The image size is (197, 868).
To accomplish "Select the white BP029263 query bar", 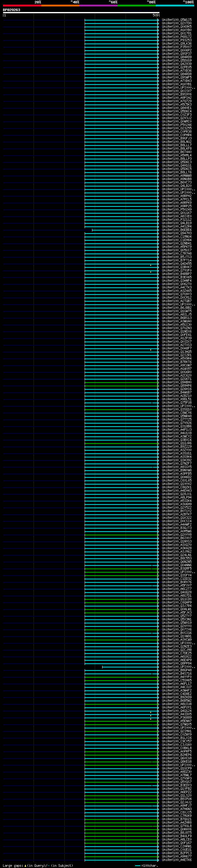I will tap(81, 12).
